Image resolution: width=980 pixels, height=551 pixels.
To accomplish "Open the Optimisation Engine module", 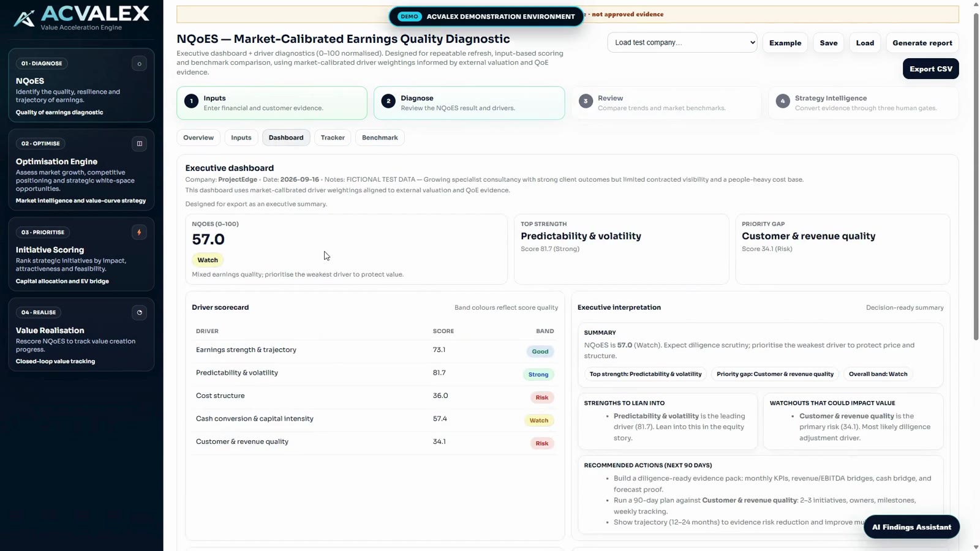I will click(81, 171).
